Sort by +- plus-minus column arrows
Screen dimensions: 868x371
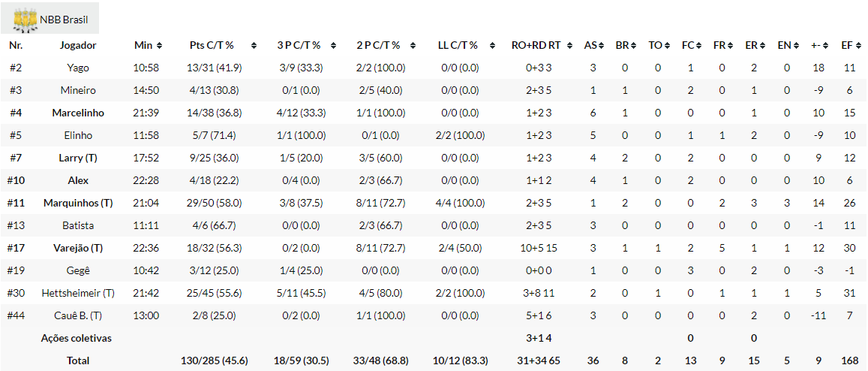point(824,46)
